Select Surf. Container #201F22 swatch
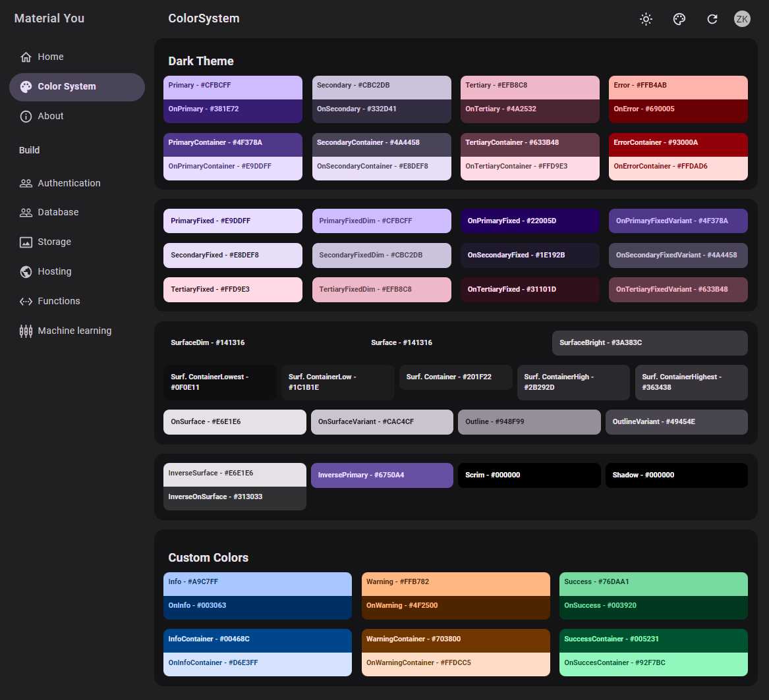 coord(455,377)
